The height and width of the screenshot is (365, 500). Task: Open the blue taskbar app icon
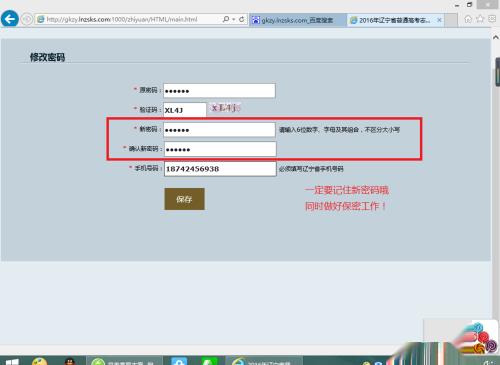pos(179,361)
